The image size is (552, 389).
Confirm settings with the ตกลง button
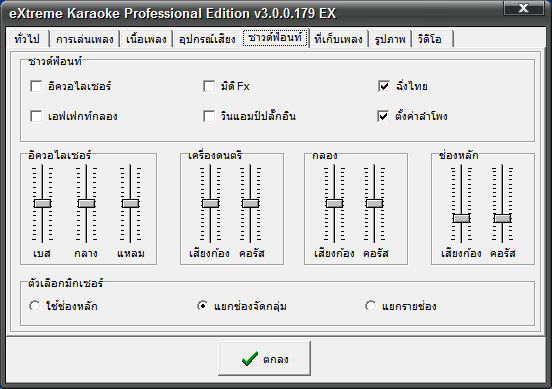click(x=264, y=358)
